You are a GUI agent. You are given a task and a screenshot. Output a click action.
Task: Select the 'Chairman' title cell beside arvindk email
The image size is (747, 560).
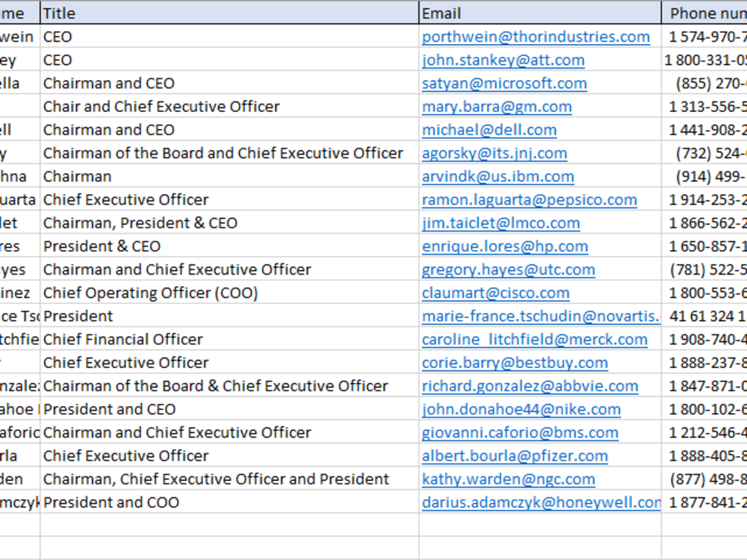pyautogui.click(x=229, y=176)
